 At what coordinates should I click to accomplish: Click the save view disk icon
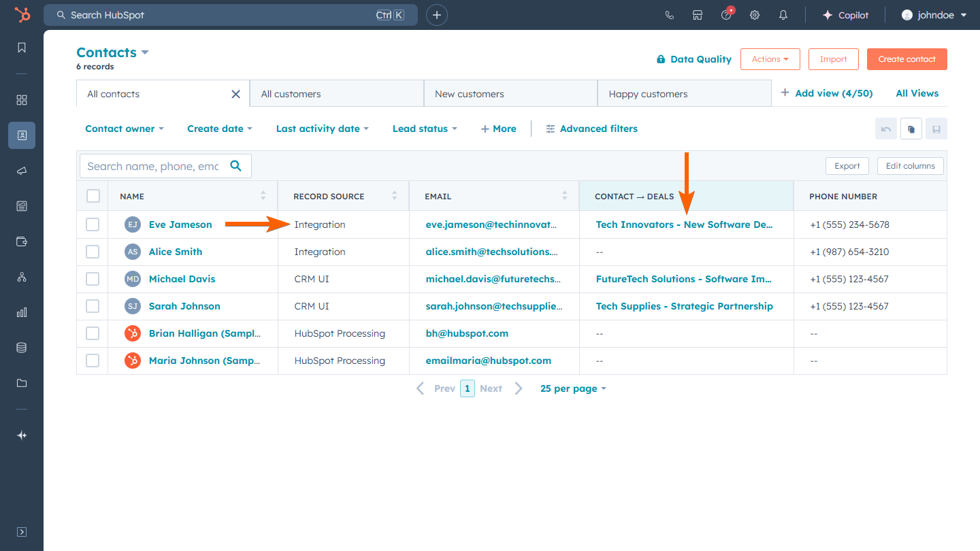[x=936, y=129]
